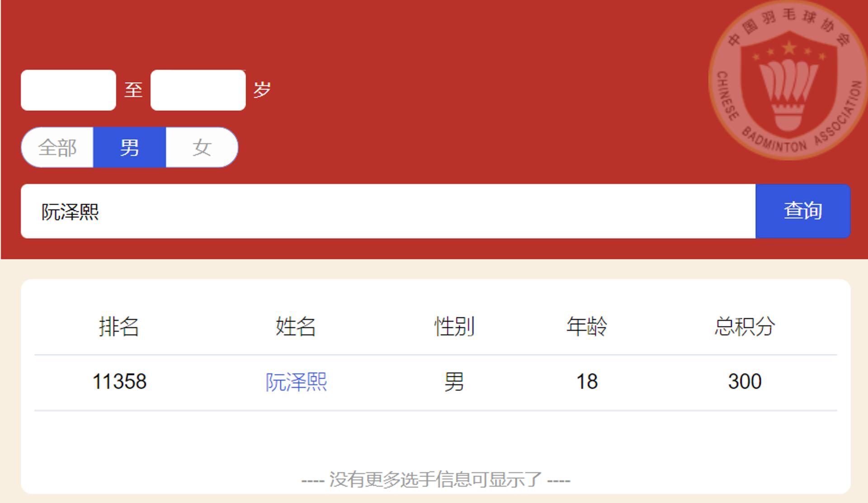
Task: Click the 总积分 column header
Action: [x=745, y=326]
